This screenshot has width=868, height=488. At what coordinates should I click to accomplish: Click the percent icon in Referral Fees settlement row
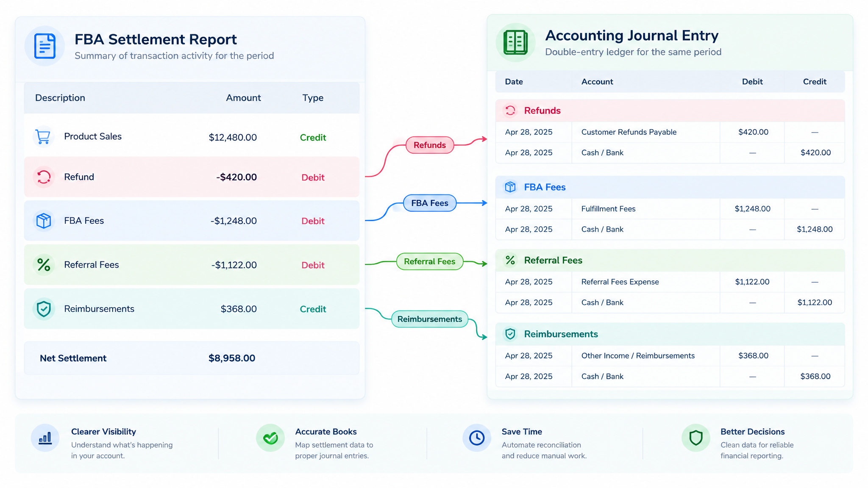click(x=44, y=265)
